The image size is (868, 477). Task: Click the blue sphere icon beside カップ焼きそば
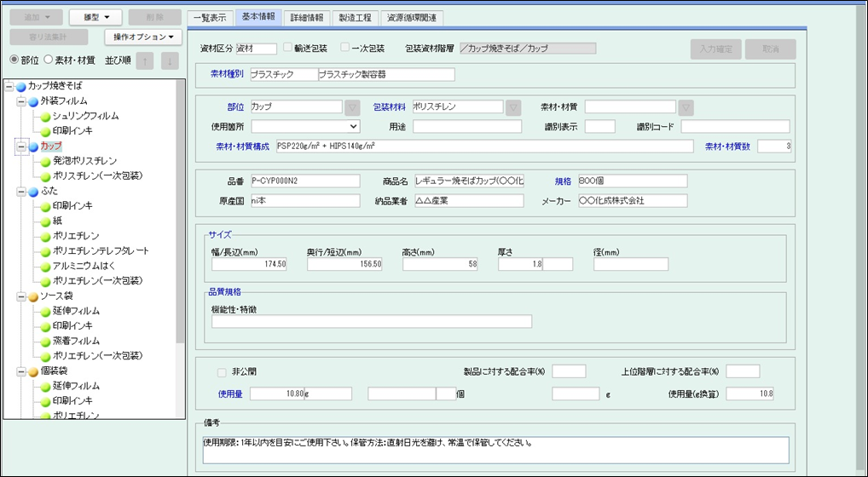[x=21, y=87]
